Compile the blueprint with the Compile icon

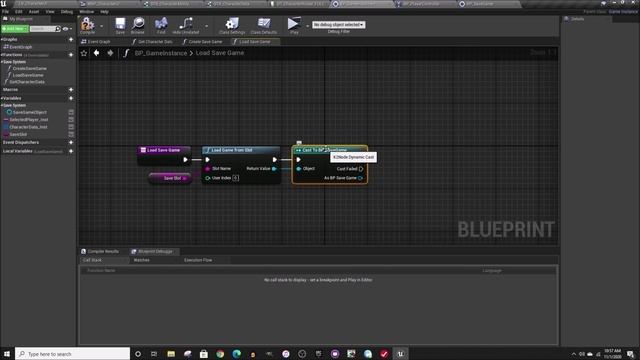point(87,25)
